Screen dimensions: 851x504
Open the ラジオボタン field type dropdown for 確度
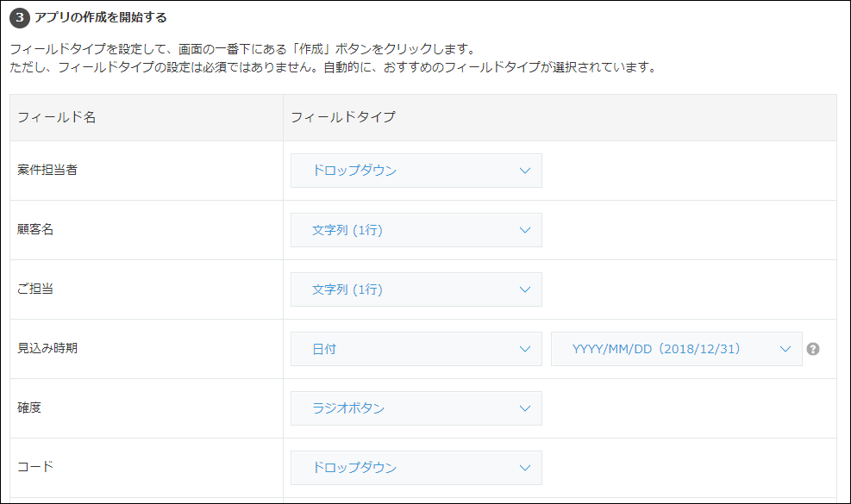[x=416, y=408]
